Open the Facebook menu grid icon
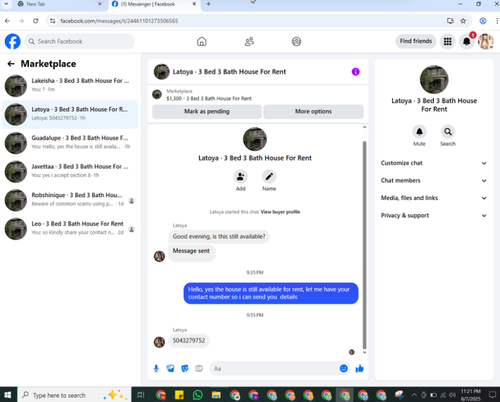 448,41
